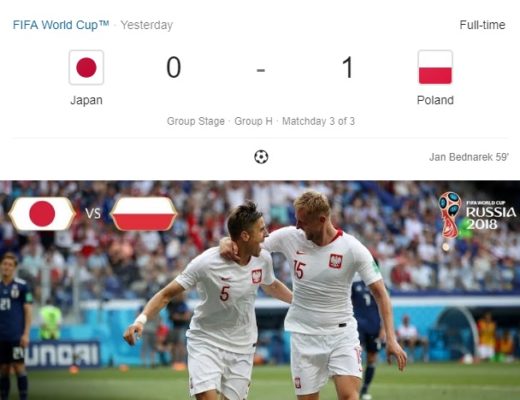This screenshot has height=400, width=520.
Task: Click the VS text between photo flags
Action: tap(93, 213)
